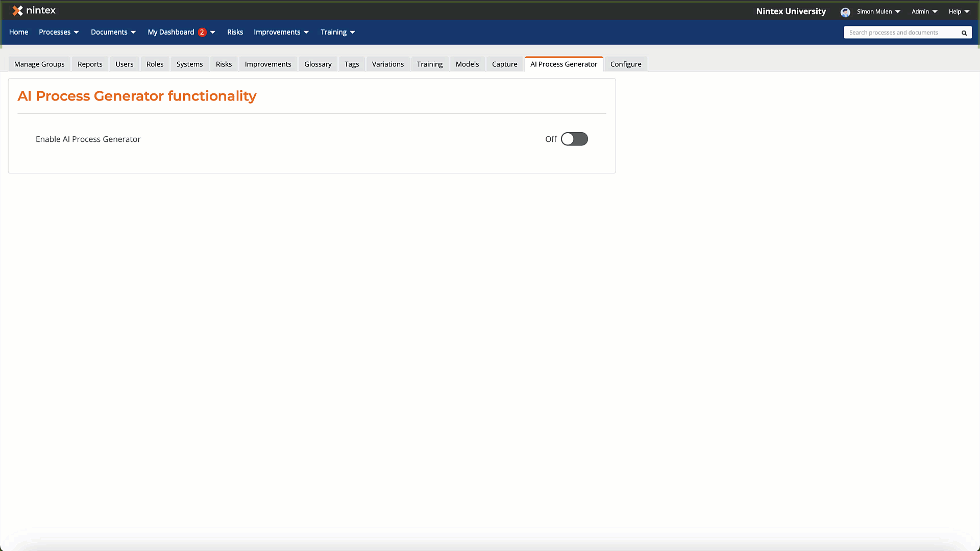Switch to the Variations tab
Screen dimensions: 980x551
[387, 64]
